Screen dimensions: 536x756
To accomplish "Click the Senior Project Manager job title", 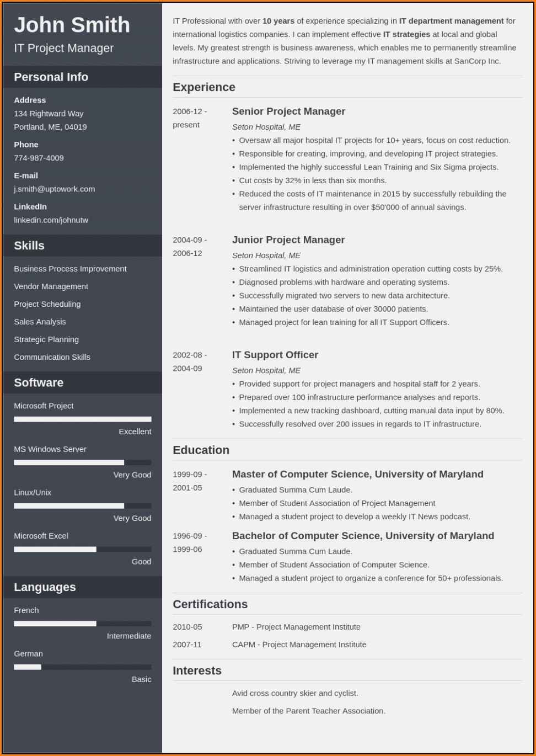I will 288,111.
